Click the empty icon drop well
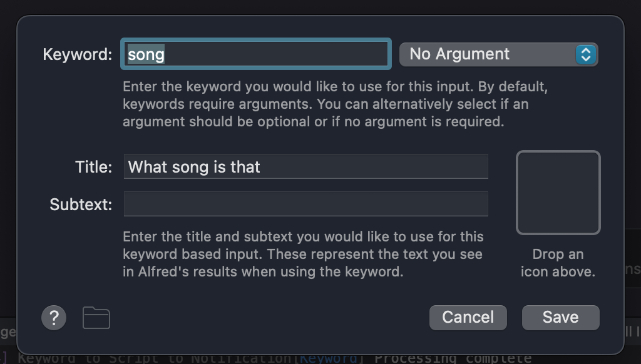 point(558,193)
